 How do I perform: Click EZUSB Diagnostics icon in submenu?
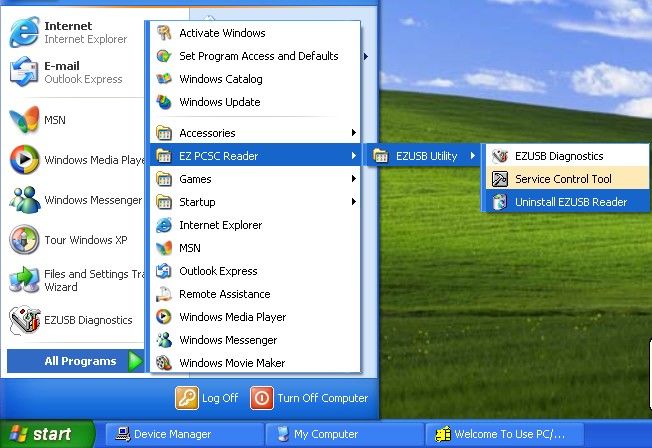click(500, 156)
